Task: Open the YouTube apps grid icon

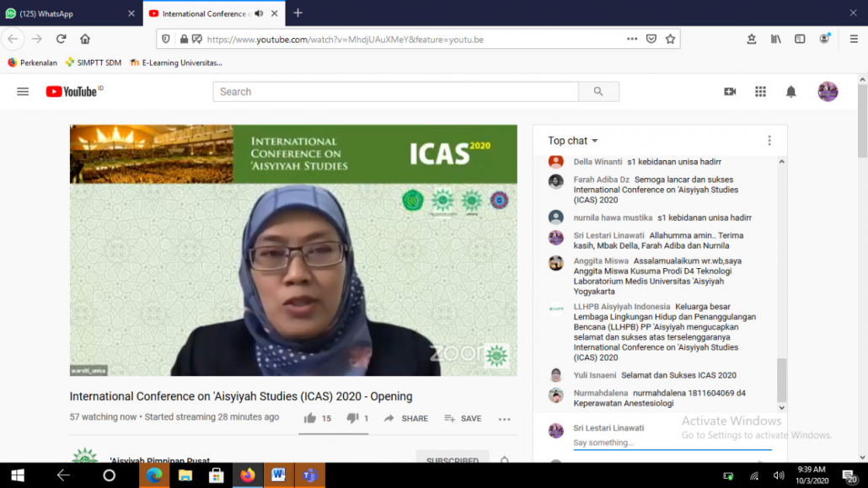Action: pyautogui.click(x=760, y=92)
